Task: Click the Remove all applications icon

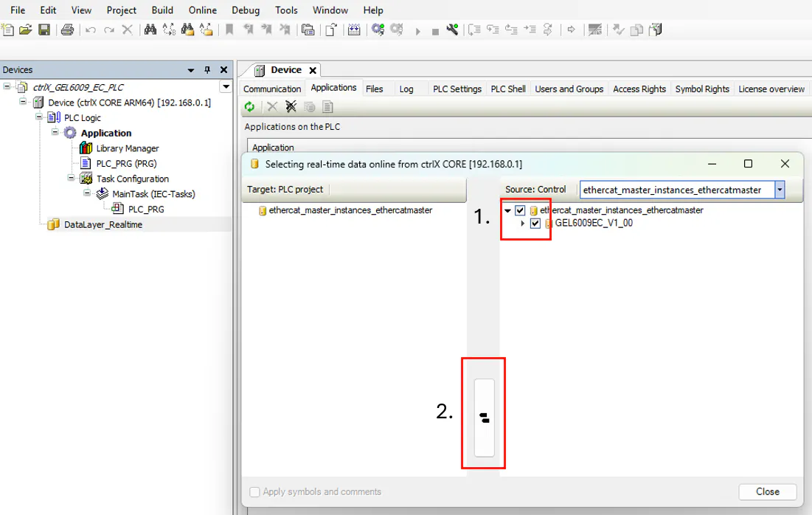Action: (x=291, y=107)
